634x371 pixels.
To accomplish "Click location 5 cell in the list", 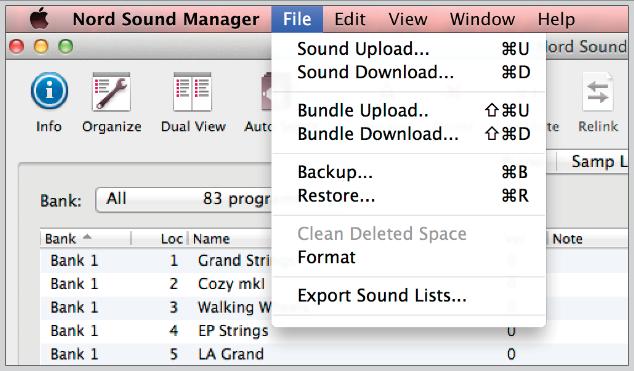I will tap(173, 354).
